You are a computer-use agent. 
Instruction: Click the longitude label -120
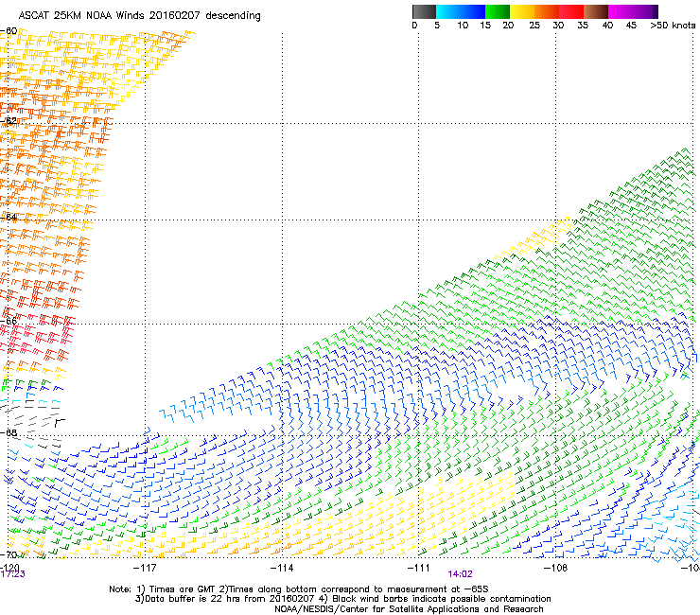(x=9, y=568)
